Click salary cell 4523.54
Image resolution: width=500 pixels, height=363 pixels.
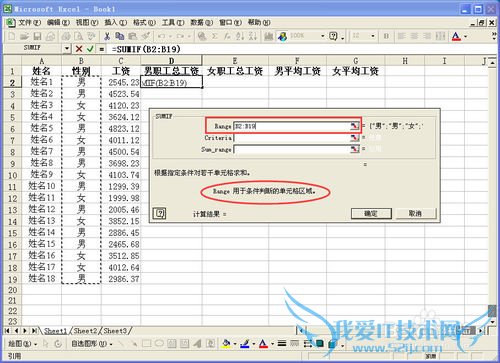pos(121,94)
